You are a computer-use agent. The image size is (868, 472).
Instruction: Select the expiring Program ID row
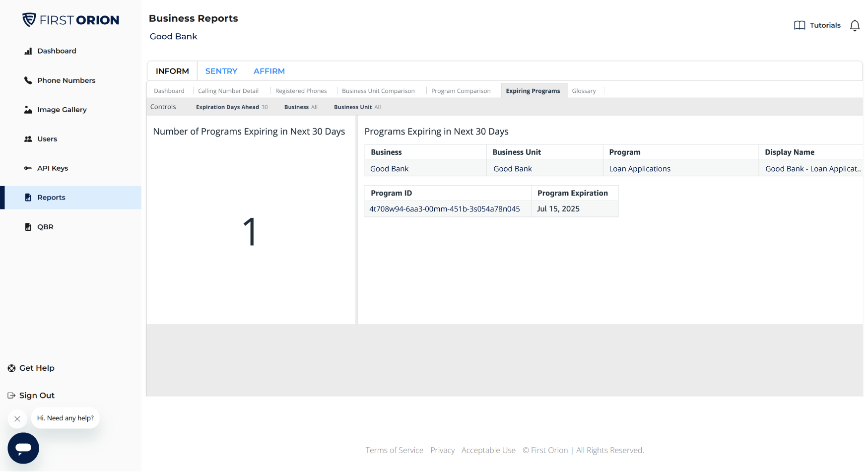pos(444,208)
